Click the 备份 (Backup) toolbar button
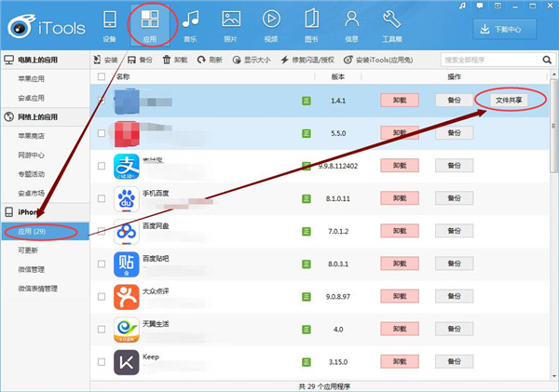Screen dimensions: 559x392 (140, 60)
